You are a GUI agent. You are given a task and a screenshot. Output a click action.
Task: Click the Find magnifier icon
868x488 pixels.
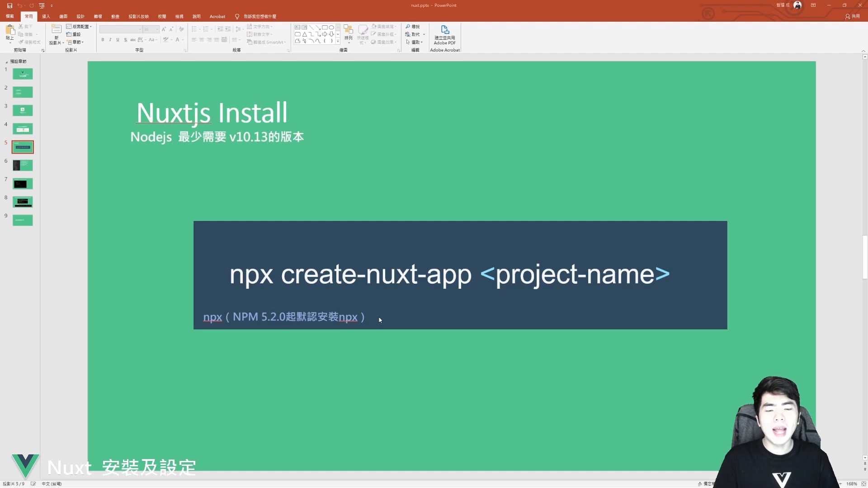click(x=408, y=27)
